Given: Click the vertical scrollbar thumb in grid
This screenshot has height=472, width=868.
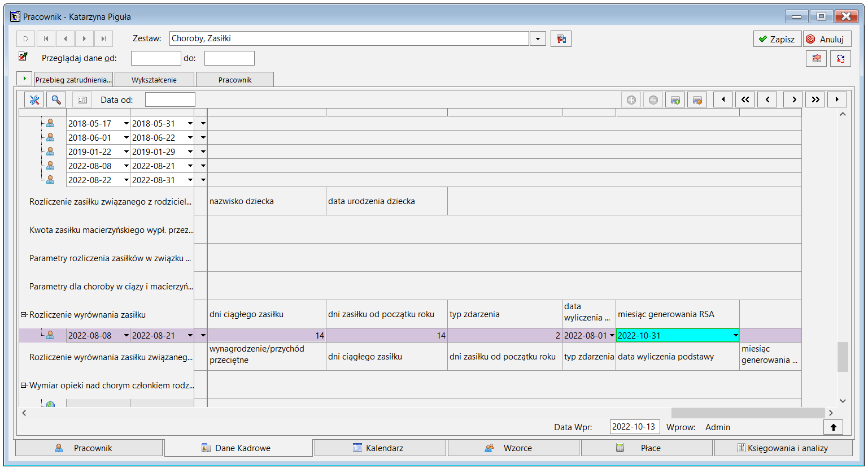Looking at the screenshot, I should click(843, 357).
